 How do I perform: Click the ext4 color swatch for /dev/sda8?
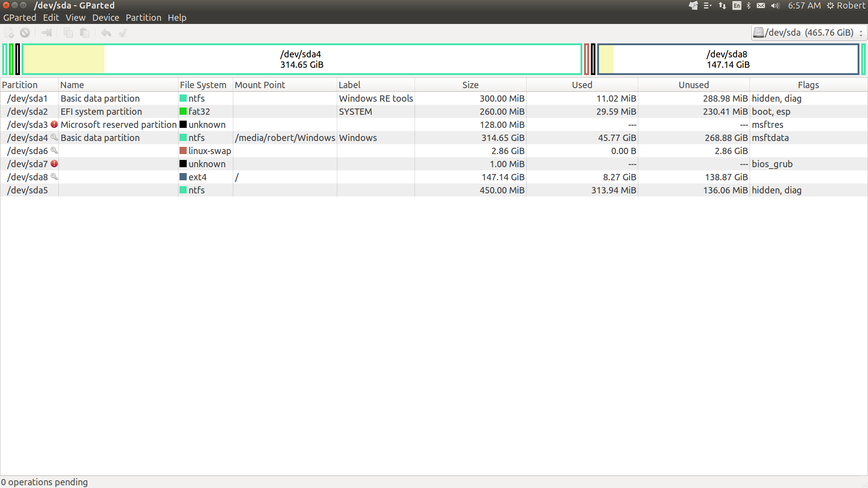pyautogui.click(x=183, y=177)
